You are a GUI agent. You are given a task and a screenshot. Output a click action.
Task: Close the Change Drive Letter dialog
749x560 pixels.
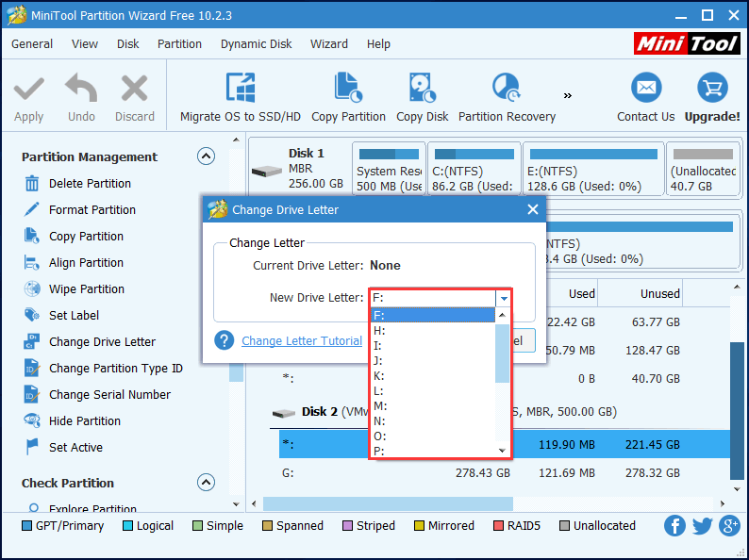point(533,209)
